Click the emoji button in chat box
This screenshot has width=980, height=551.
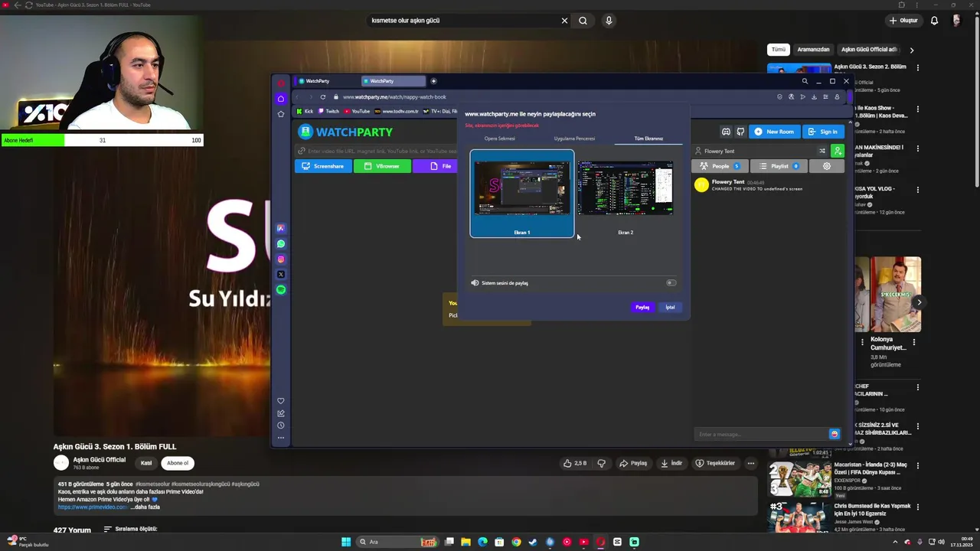tap(835, 434)
